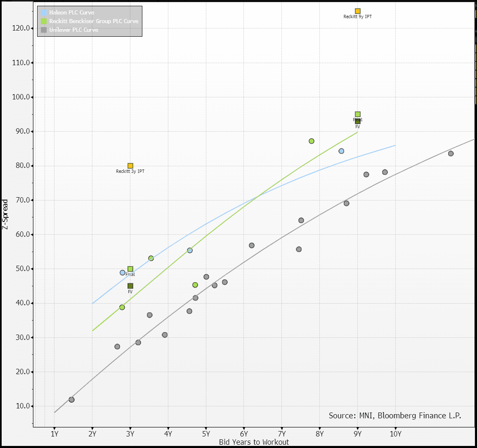The image size is (477, 448).
Task: Click the 'Source: MNI, Bloomberg Finance L.P.' text
Action: point(395,415)
